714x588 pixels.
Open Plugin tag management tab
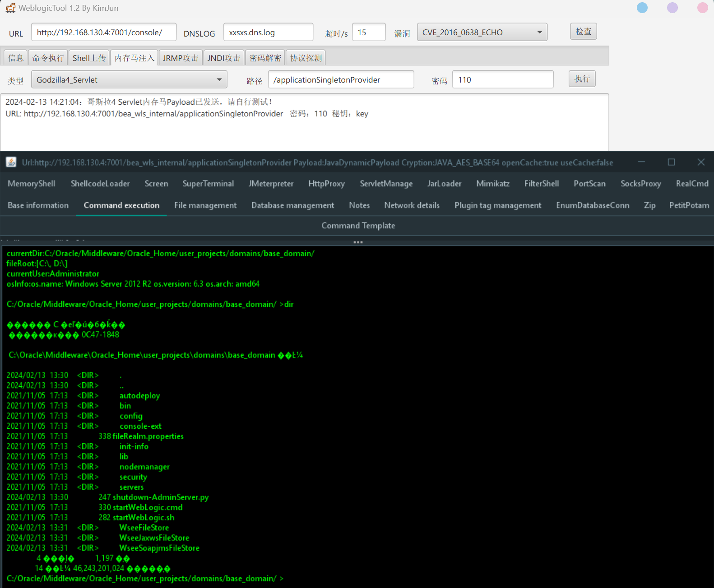pos(498,205)
